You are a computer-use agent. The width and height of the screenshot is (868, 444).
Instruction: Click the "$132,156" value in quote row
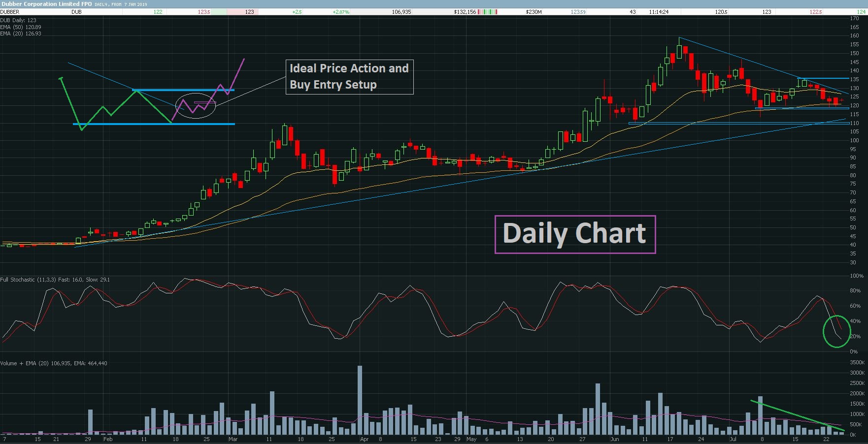tap(465, 12)
